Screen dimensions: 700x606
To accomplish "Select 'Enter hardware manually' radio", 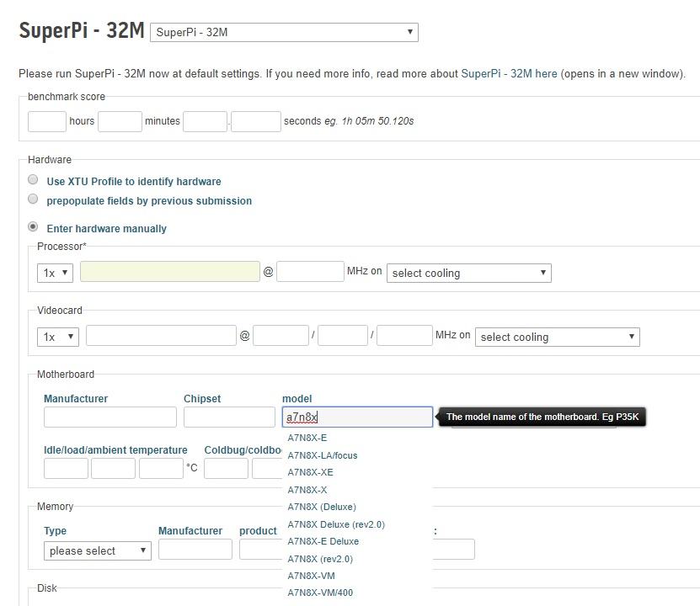I will [33, 226].
